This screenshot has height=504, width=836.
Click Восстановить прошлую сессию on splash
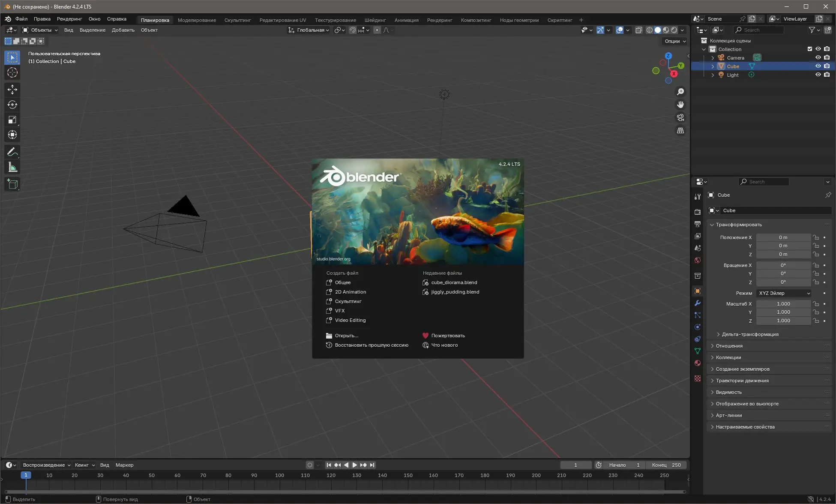[371, 345]
